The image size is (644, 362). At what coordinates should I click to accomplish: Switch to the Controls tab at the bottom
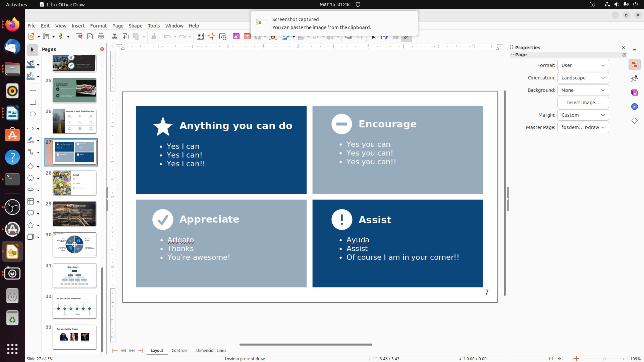[x=179, y=350]
